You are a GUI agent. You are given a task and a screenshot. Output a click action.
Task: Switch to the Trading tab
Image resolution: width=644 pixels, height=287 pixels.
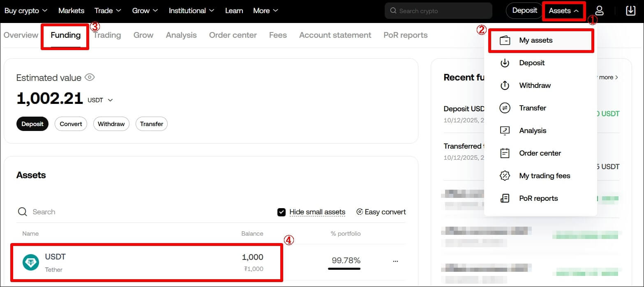(x=107, y=35)
